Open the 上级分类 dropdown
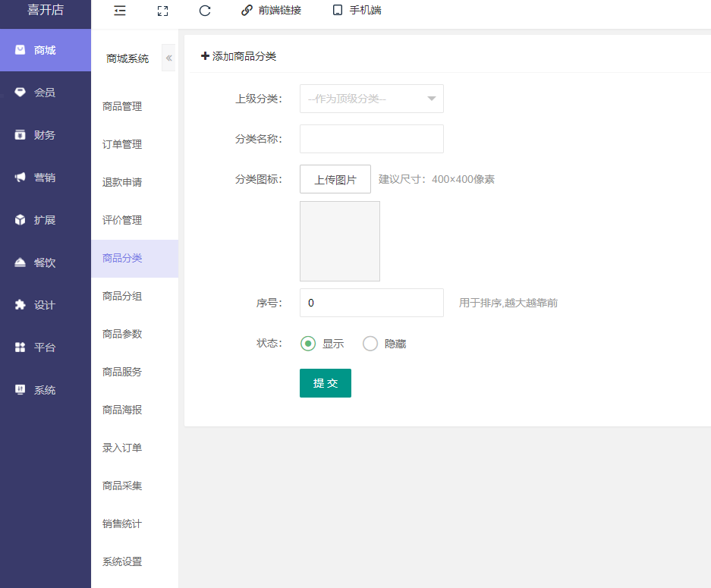Image resolution: width=711 pixels, height=588 pixels. tap(371, 99)
